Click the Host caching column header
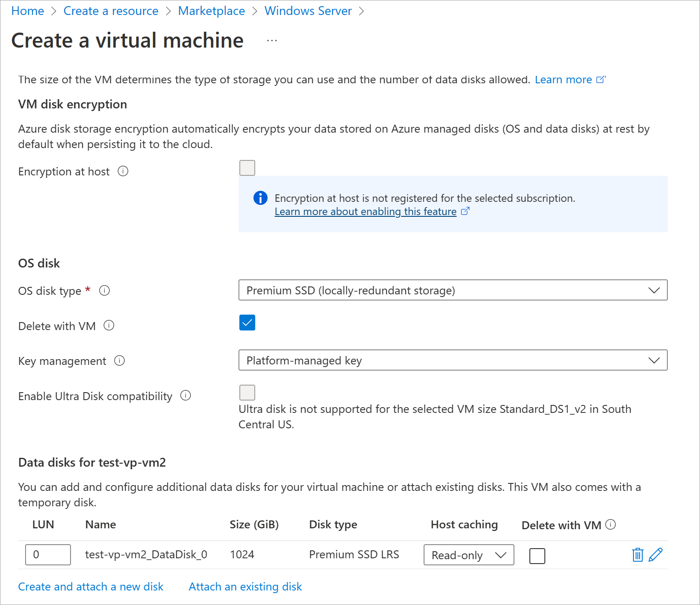 tap(464, 524)
